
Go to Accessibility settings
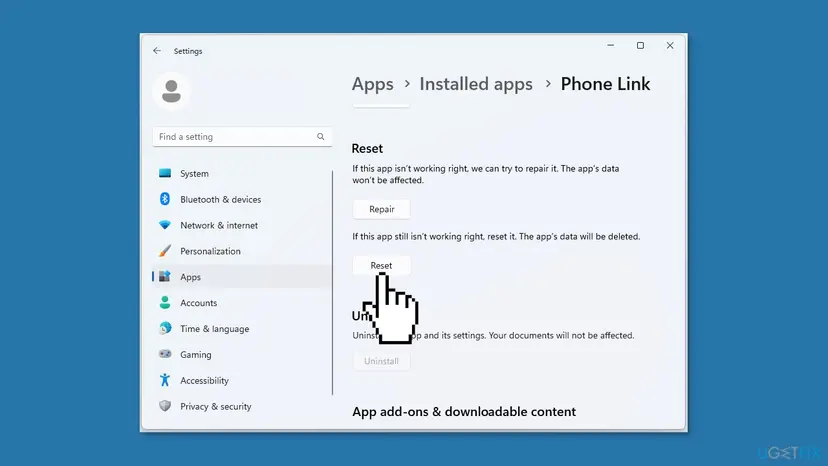tap(242, 380)
